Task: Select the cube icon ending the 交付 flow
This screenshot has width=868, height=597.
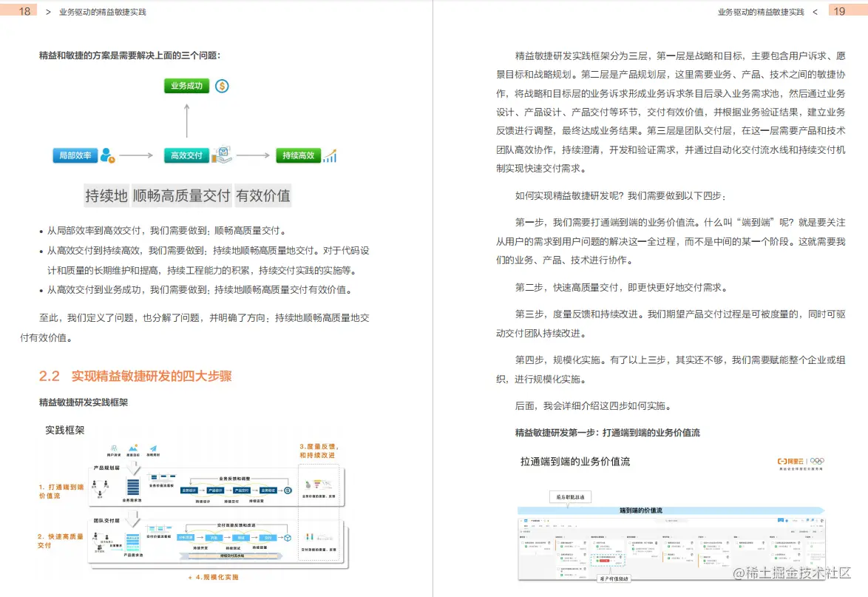Action: 286,536
